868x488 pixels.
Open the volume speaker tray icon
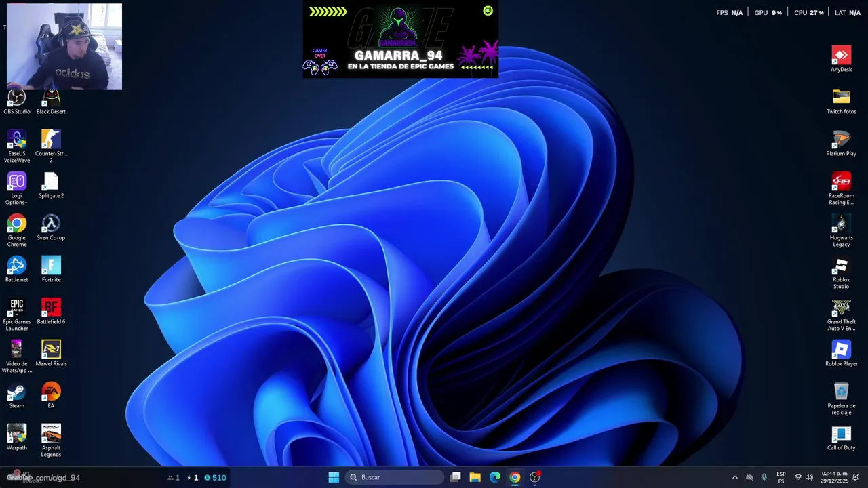[809, 477]
